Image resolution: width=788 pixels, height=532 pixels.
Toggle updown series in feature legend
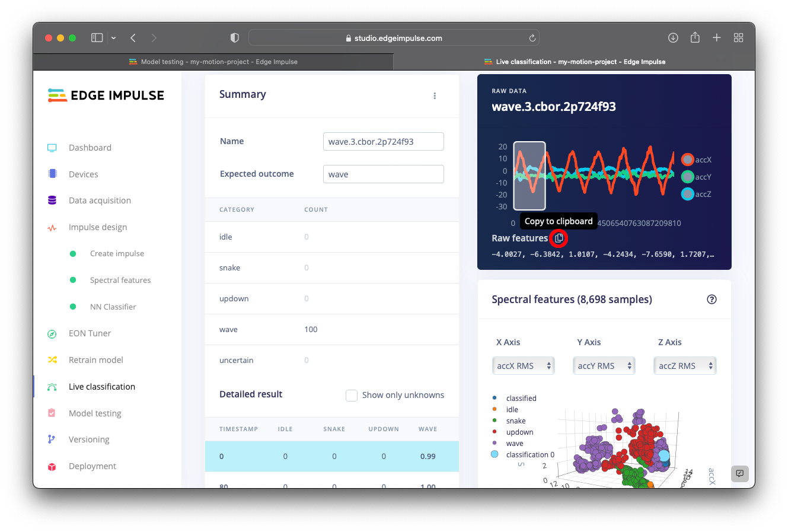[x=512, y=432]
